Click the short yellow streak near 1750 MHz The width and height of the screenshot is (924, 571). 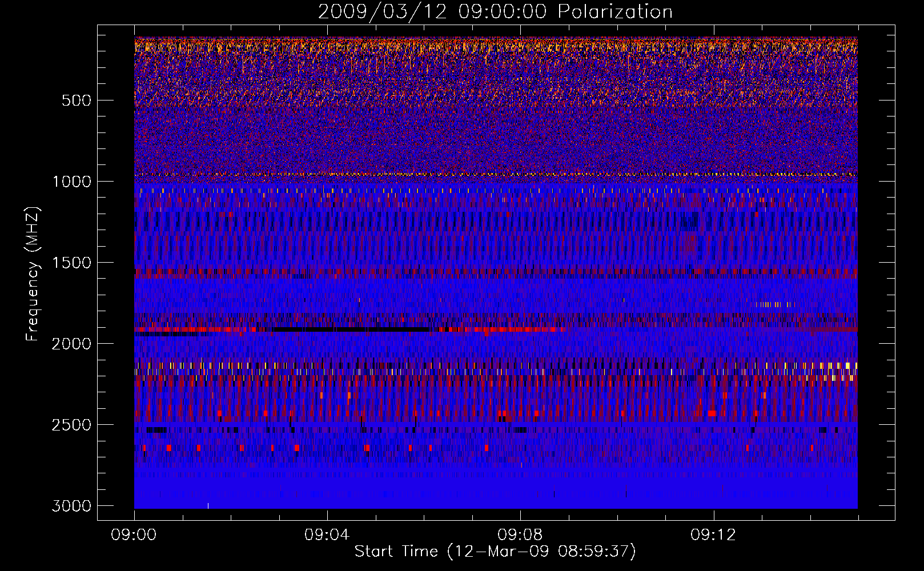point(774,304)
